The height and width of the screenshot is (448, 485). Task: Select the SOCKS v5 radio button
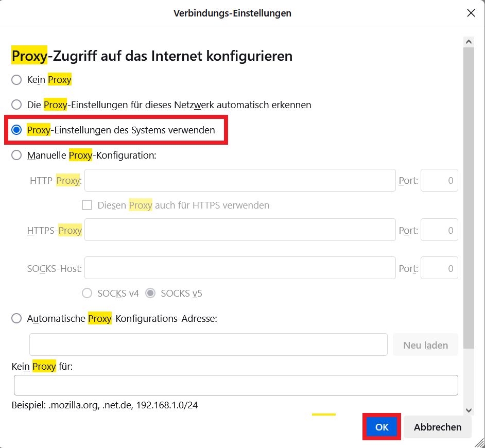(150, 294)
